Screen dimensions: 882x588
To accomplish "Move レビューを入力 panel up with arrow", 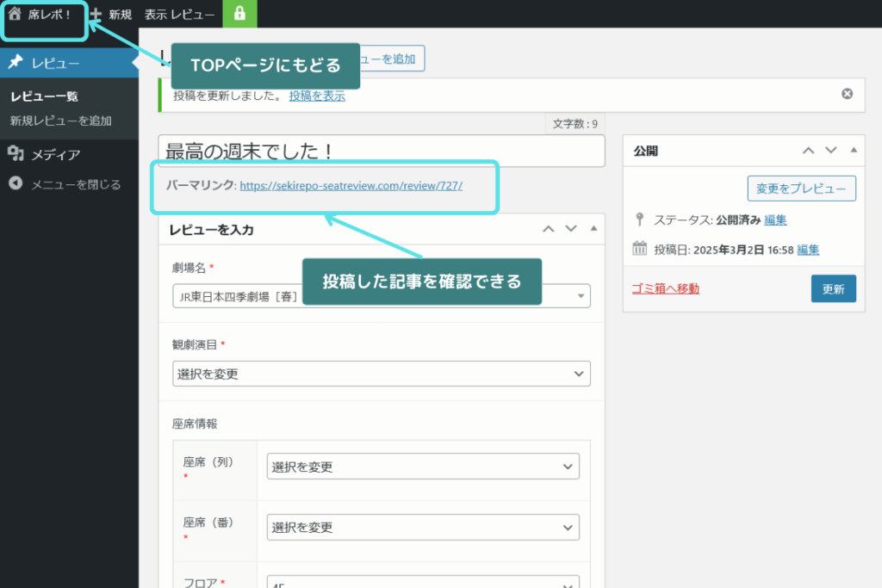I will click(x=549, y=229).
